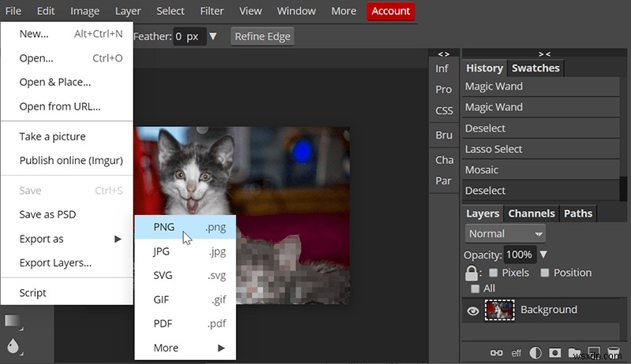This screenshot has width=631, height=364.
Task: Open the Filter menu
Action: tap(211, 11)
